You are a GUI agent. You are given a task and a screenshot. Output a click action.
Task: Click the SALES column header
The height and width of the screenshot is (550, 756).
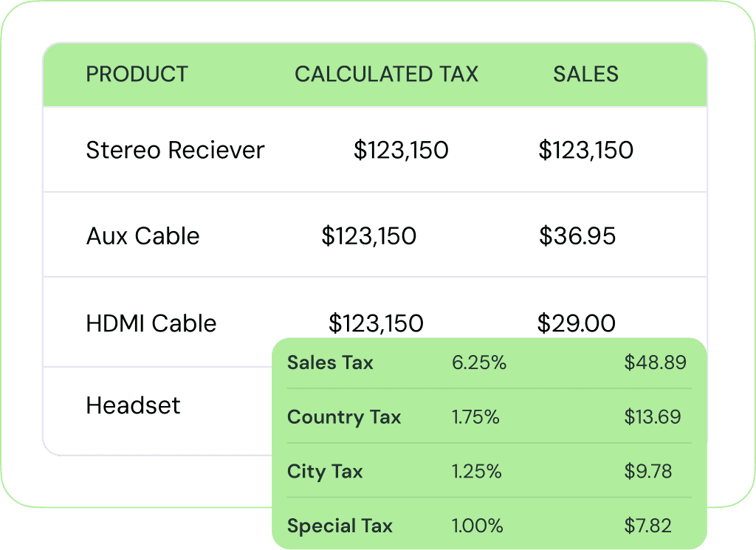click(x=585, y=74)
